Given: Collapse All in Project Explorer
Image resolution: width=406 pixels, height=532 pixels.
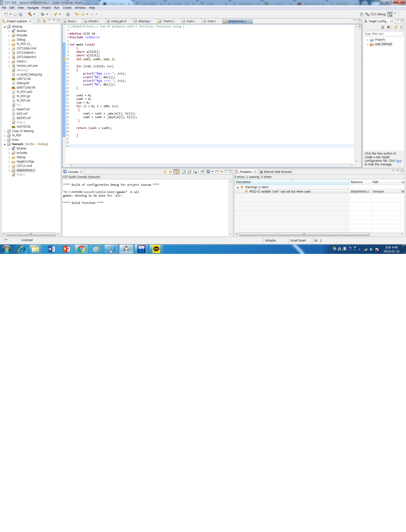Looking at the screenshot, I should point(39,21).
